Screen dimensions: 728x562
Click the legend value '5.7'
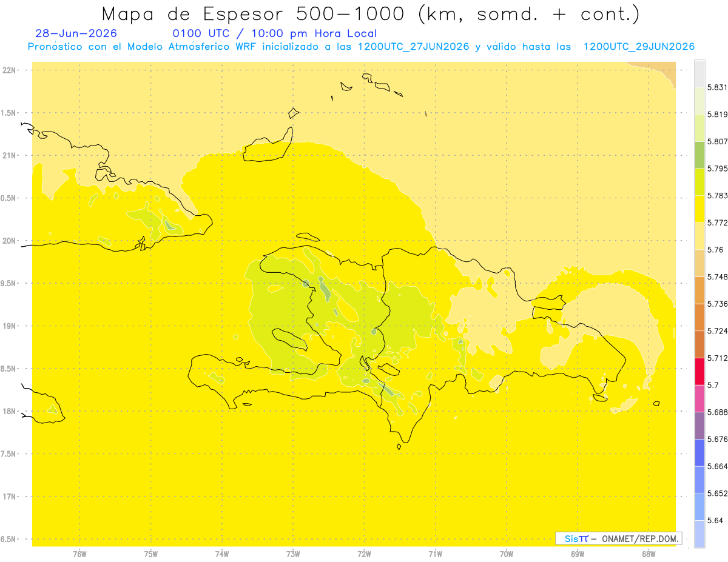(x=713, y=385)
